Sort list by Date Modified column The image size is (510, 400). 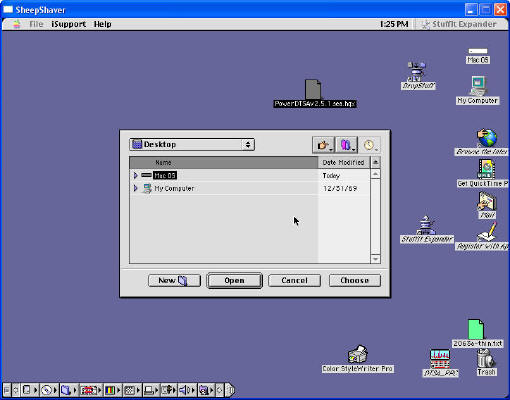[x=344, y=163]
